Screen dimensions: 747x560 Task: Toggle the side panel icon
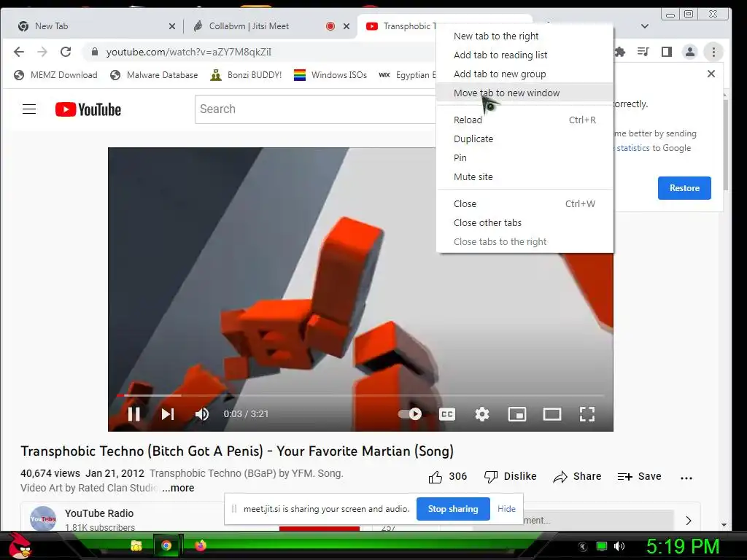click(667, 52)
